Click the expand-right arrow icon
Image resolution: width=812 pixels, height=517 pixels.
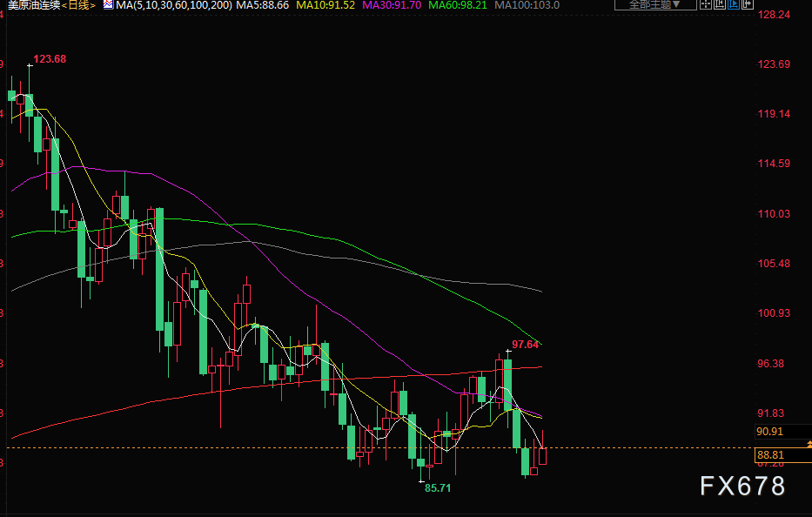(748, 4)
